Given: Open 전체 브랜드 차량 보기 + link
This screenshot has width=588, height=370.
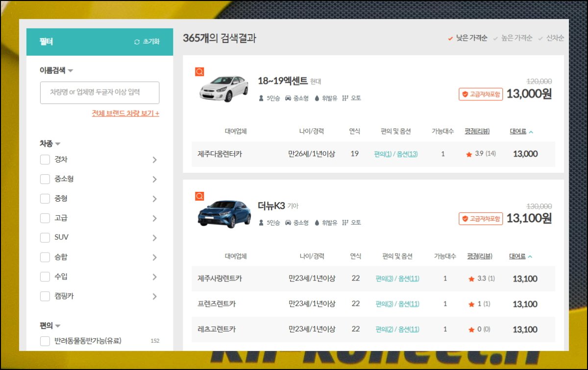Looking at the screenshot, I should 125,114.
